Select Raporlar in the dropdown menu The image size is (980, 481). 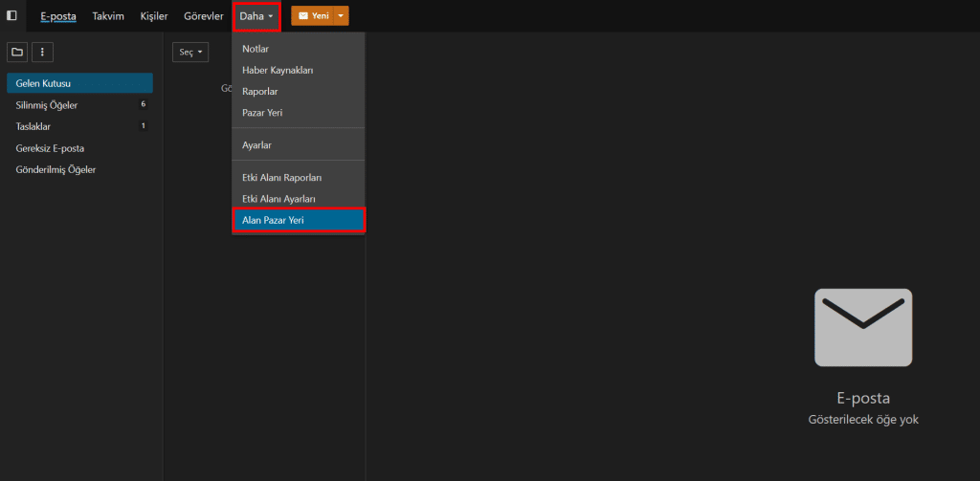(260, 91)
